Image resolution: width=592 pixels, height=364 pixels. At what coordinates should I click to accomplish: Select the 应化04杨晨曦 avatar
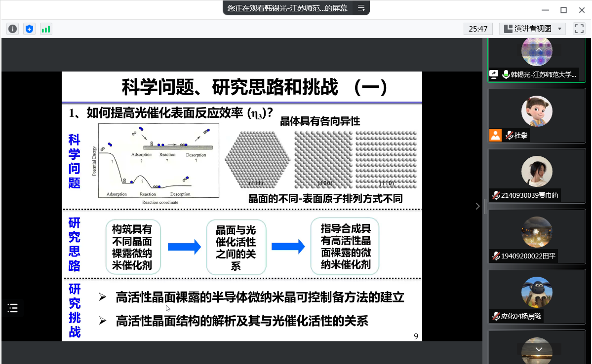click(537, 292)
